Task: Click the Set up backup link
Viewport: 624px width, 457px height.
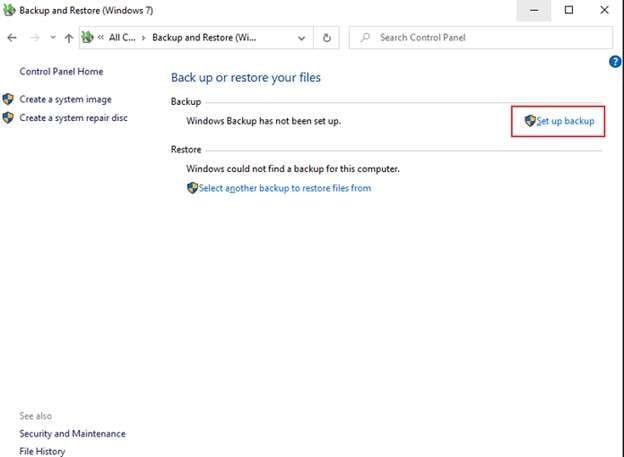Action: click(x=565, y=121)
